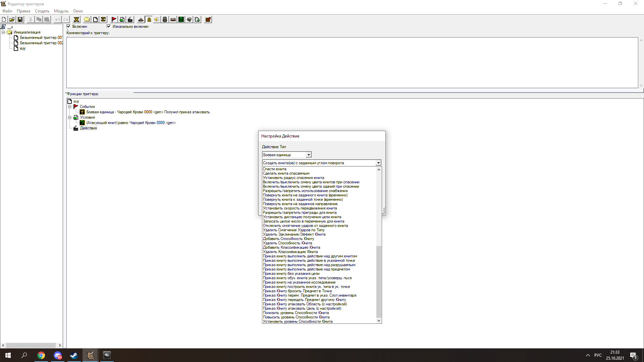Viewport: 644px width, 362px height.
Task: Open the Боевая единица action type dropdown
Action: [x=308, y=155]
